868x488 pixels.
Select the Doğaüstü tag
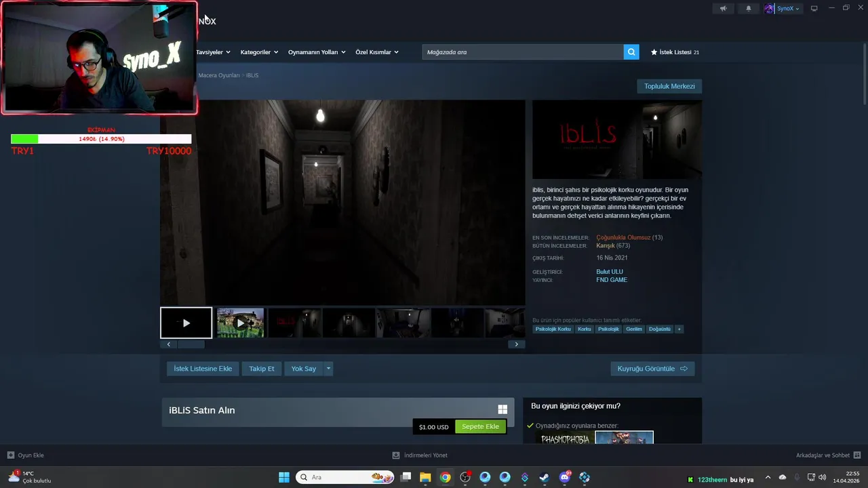[x=660, y=329]
